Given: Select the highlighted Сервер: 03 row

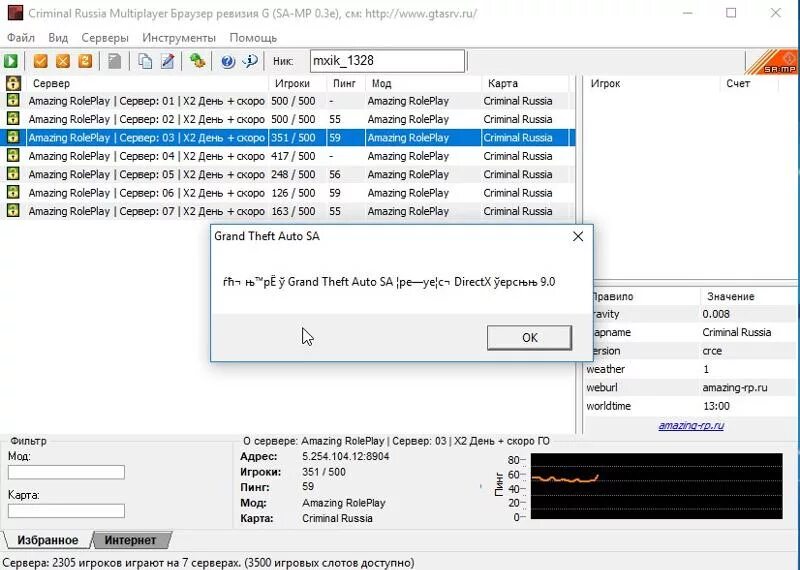Looking at the screenshot, I should (288, 137).
